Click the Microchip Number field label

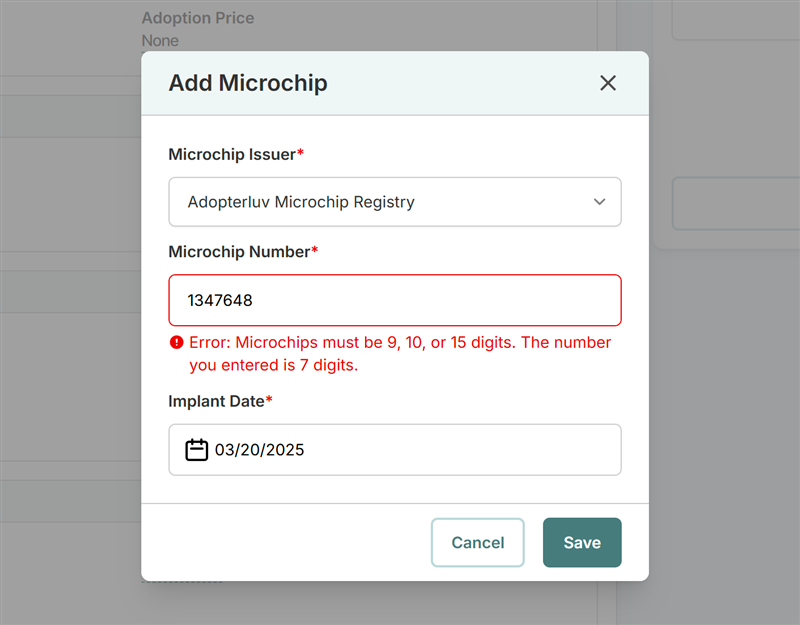pyautogui.click(x=239, y=252)
